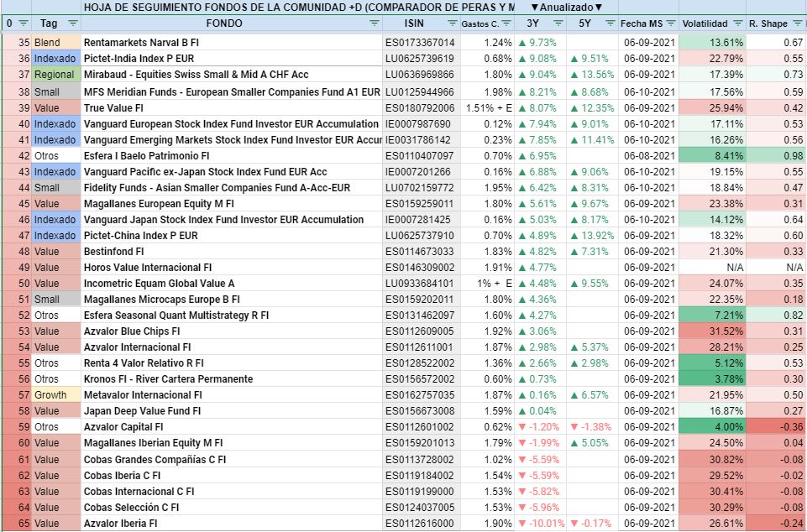Viewport: 807px width, 532px height.
Task: Select date cell 06-08-2021
Action: coord(648,156)
